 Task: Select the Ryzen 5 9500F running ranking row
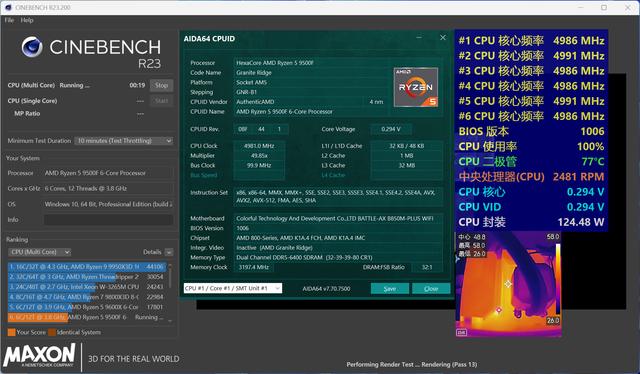[x=87, y=317]
